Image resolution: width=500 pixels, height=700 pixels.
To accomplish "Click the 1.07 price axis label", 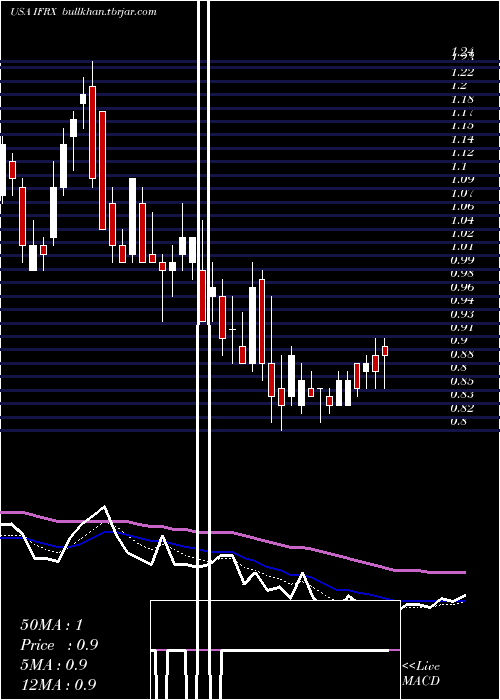I will [462, 193].
